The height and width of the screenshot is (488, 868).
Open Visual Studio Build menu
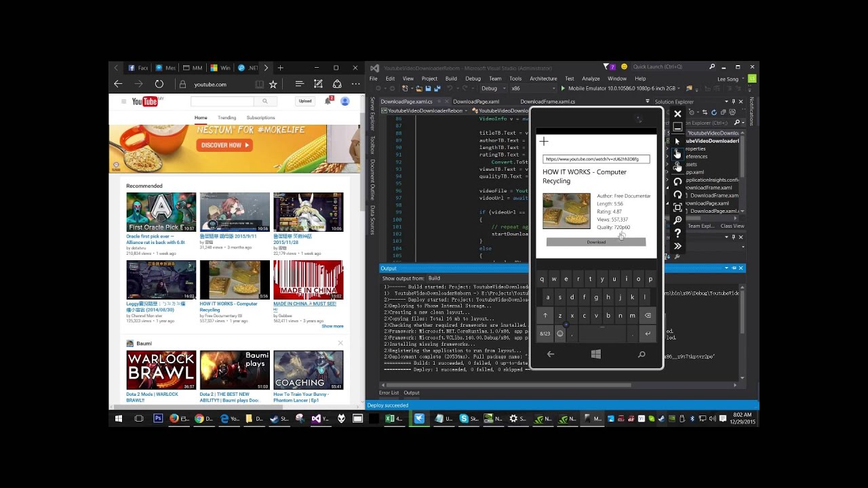point(451,79)
